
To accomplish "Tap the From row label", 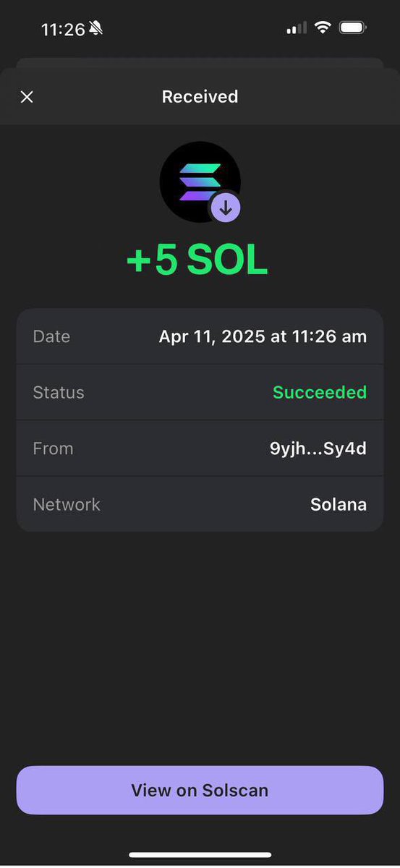I will tap(53, 448).
